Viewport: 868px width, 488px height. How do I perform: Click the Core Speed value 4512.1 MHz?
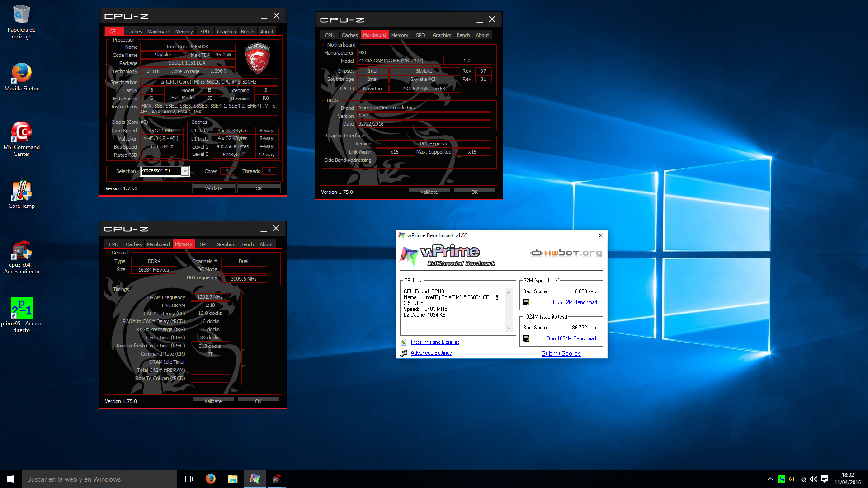coord(161,131)
